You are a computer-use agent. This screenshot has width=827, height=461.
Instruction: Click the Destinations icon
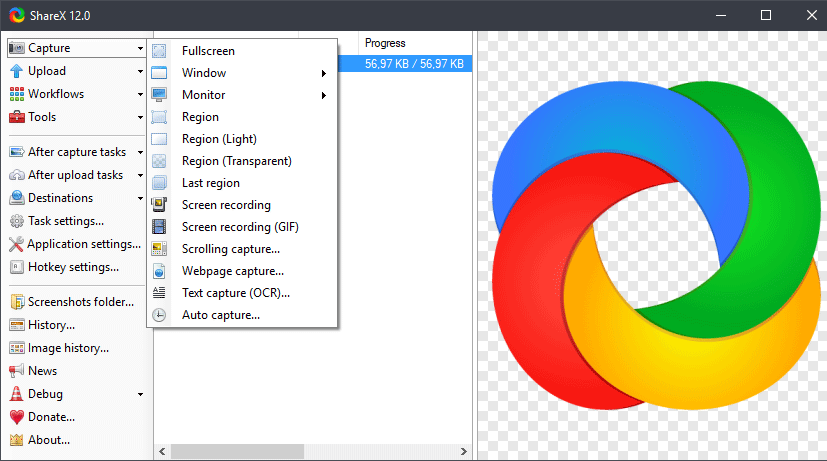(x=17, y=198)
